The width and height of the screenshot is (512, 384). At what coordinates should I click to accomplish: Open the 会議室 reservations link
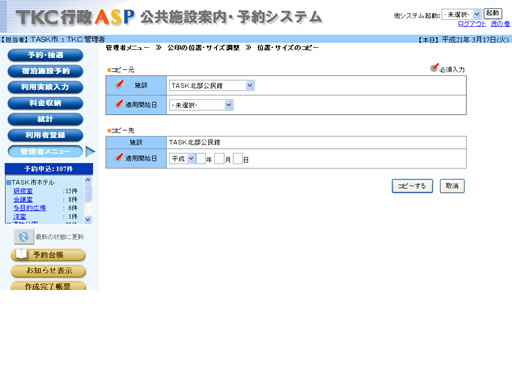pyautogui.click(x=23, y=200)
